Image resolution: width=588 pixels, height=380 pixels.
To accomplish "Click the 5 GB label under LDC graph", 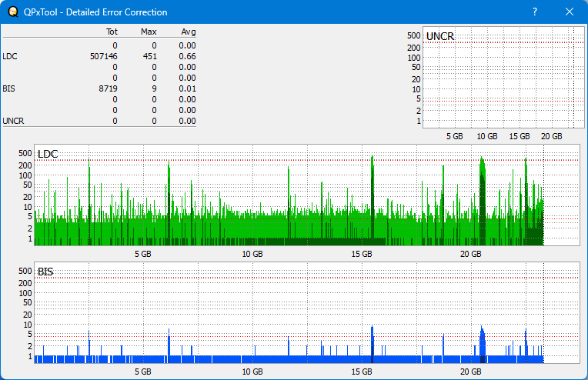I will pyautogui.click(x=143, y=254).
